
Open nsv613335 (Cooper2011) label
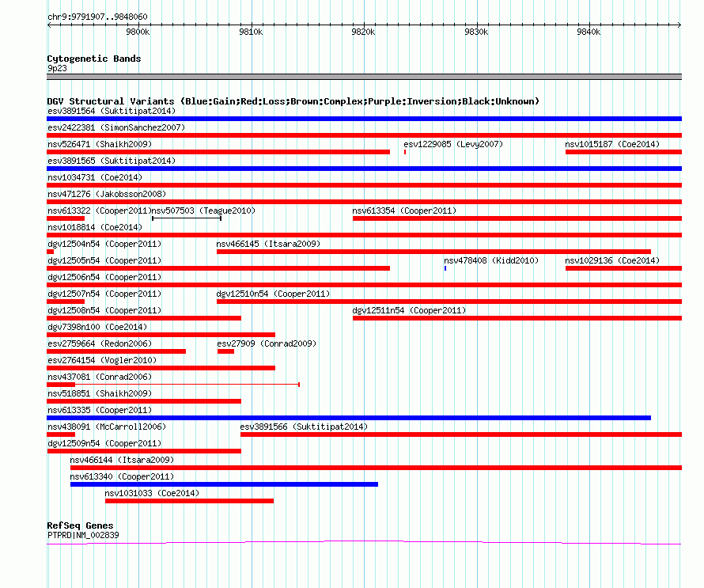pyautogui.click(x=100, y=410)
